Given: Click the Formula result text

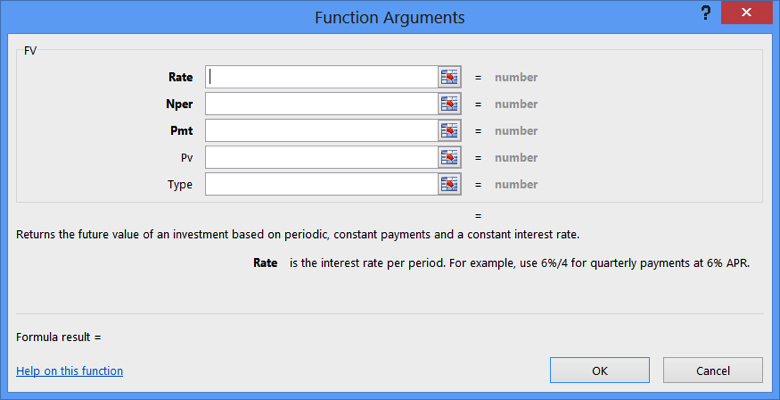Looking at the screenshot, I should click(x=59, y=337).
